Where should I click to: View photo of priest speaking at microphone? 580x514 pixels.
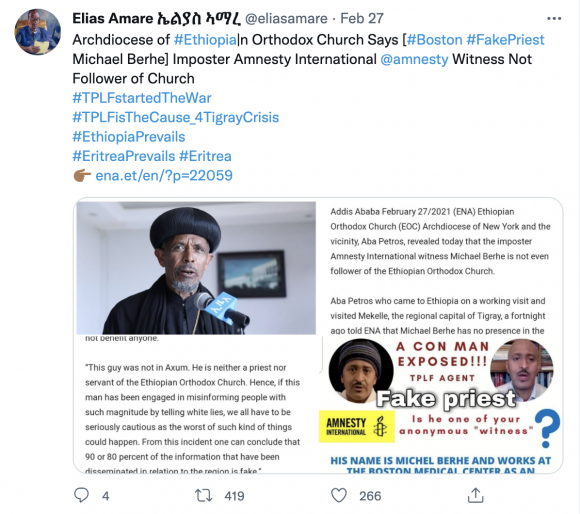pyautogui.click(x=196, y=268)
